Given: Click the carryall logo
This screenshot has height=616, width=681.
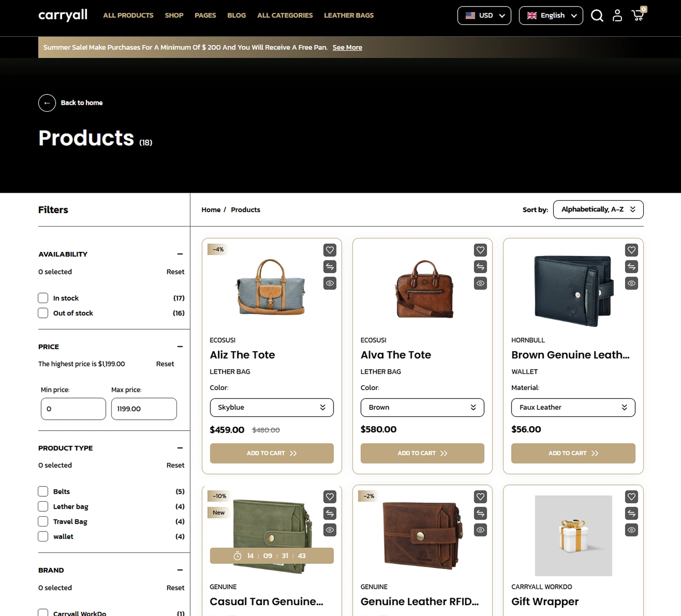Looking at the screenshot, I should [63, 15].
